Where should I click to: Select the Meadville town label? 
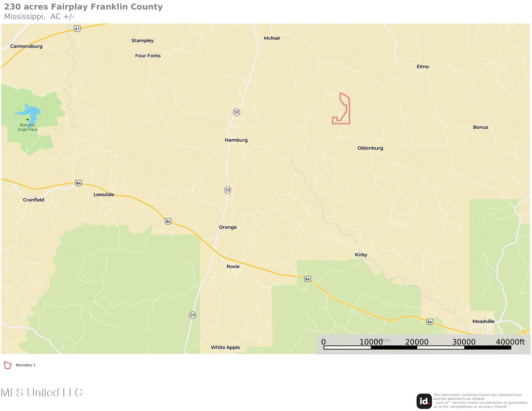[483, 321]
